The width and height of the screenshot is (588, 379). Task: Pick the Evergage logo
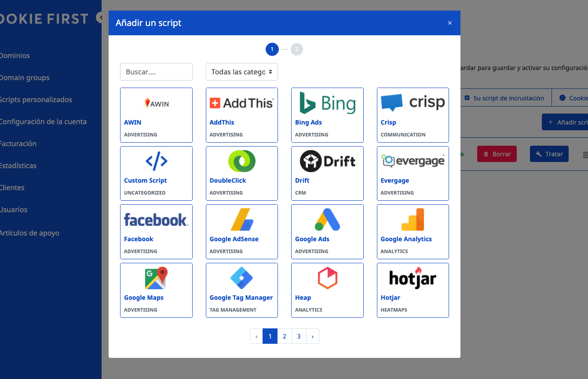[x=413, y=161]
